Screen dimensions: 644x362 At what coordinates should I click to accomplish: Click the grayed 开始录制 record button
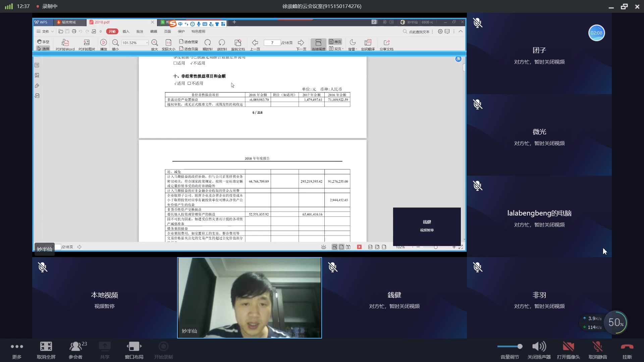[x=163, y=350]
